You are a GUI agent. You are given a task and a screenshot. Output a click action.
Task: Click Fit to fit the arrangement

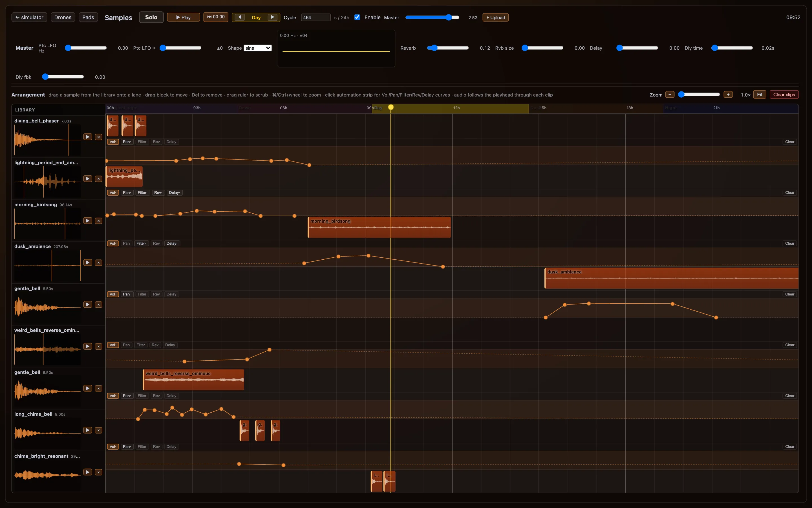pyautogui.click(x=759, y=95)
